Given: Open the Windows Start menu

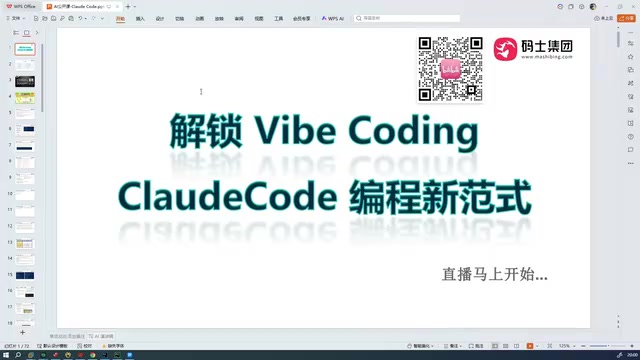Looking at the screenshot, I should 6,355.
